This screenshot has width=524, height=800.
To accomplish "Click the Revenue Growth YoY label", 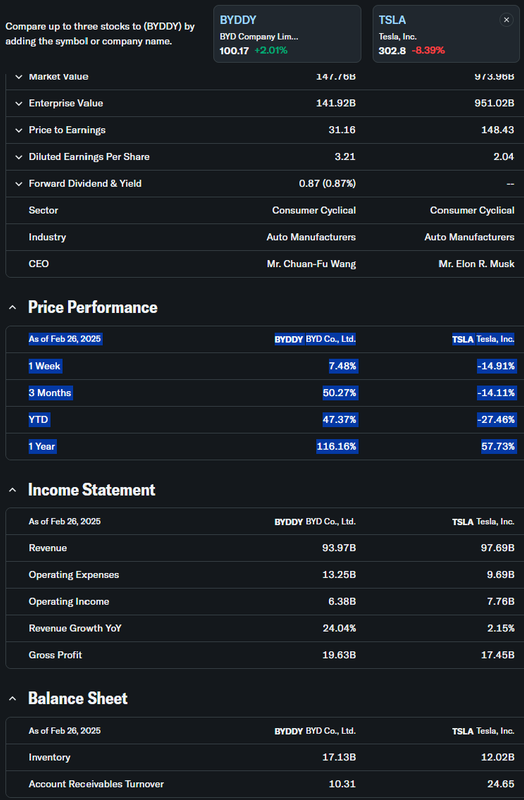I will pos(75,629).
